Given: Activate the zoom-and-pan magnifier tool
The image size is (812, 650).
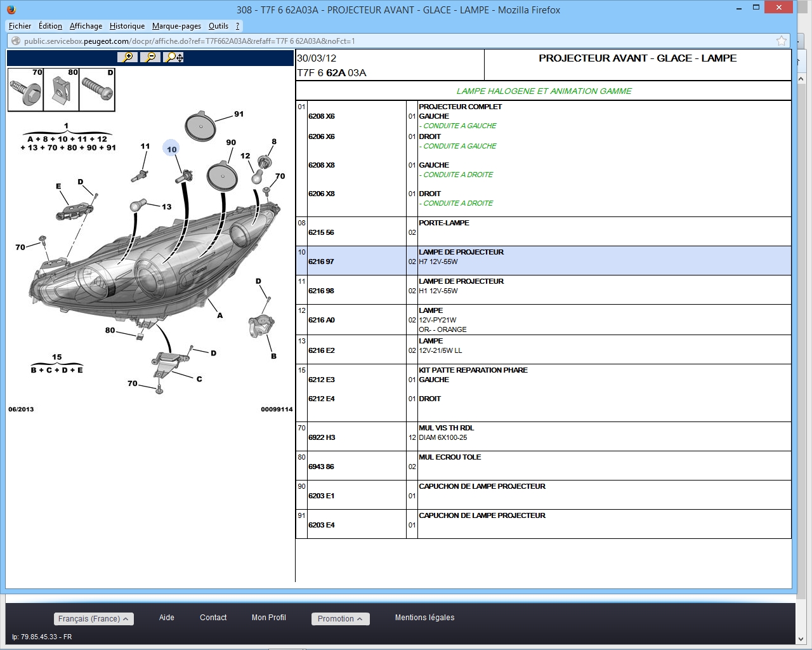Looking at the screenshot, I should [174, 57].
